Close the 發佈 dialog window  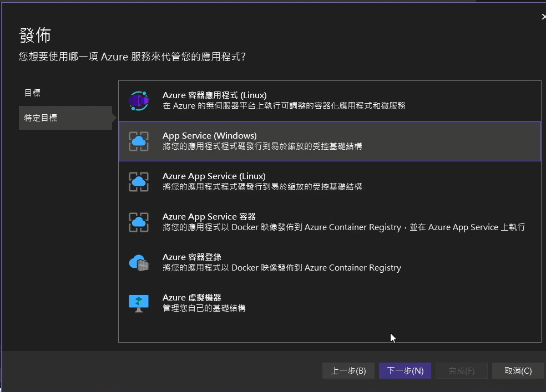pyautogui.click(x=543, y=16)
